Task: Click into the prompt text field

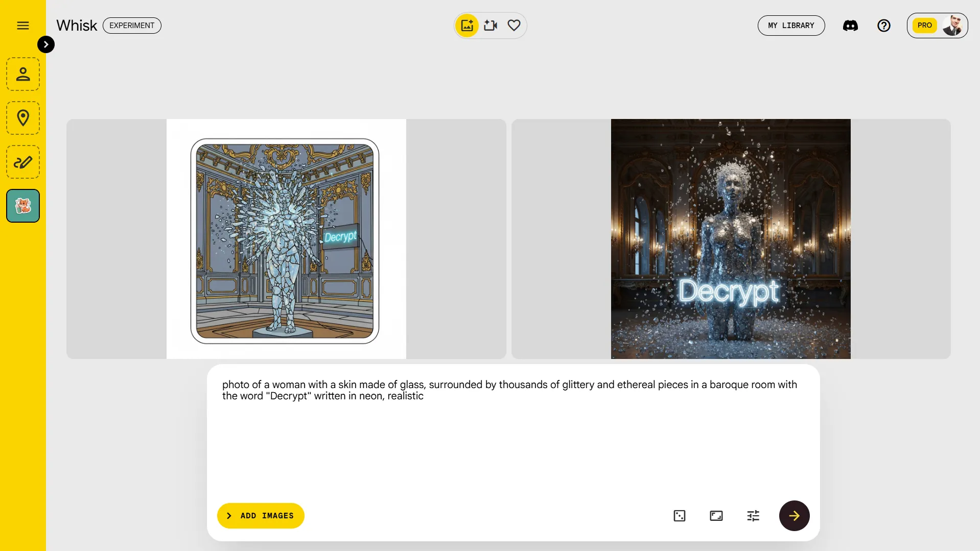Action: [x=513, y=434]
